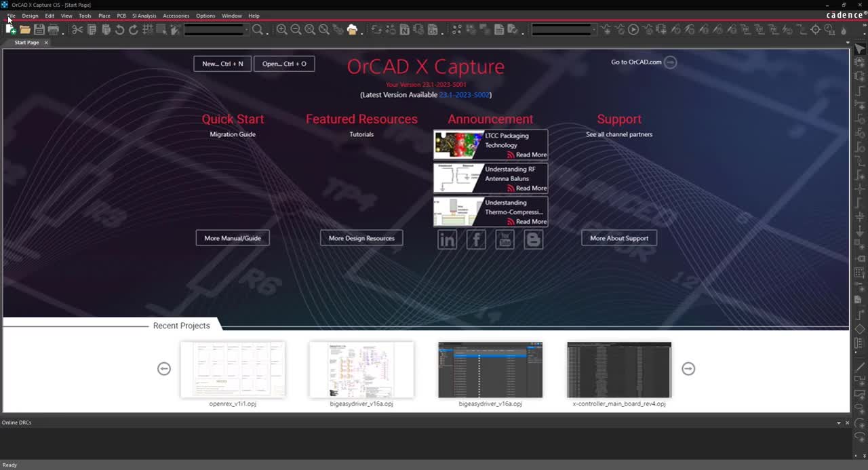This screenshot has height=470, width=868.
Task: Create a new document using the toolbar icon
Action: (x=11, y=30)
